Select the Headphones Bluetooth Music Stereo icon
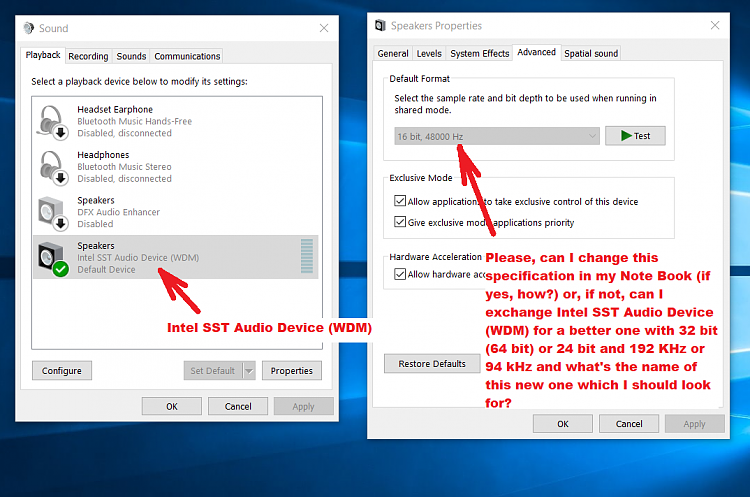The image size is (750, 497). 52,167
